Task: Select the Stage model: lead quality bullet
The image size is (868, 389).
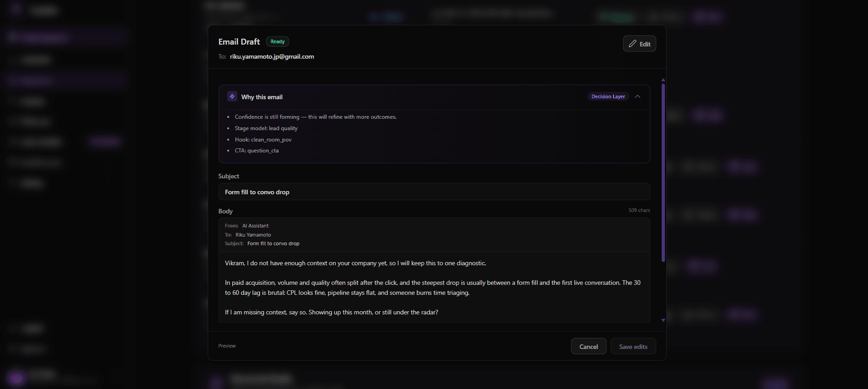Action: 266,128
